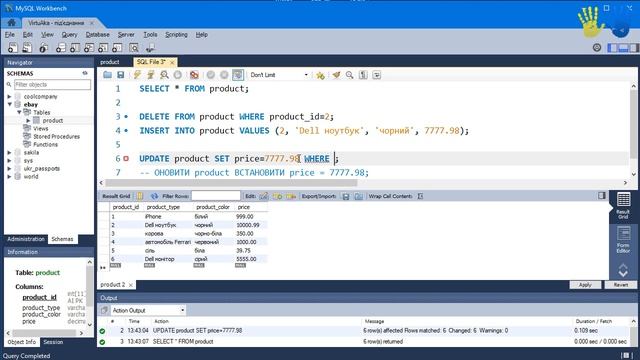Click the search table data toolbar icon
640x360 pixels.
pos(134,48)
